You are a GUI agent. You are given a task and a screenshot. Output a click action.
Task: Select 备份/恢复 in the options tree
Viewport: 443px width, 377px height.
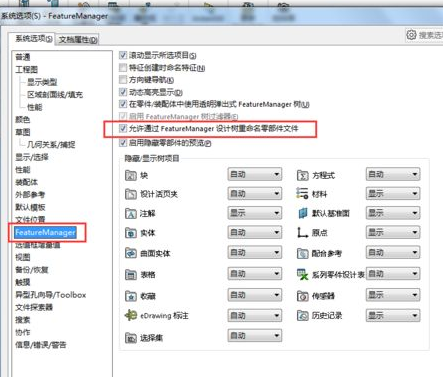click(32, 270)
